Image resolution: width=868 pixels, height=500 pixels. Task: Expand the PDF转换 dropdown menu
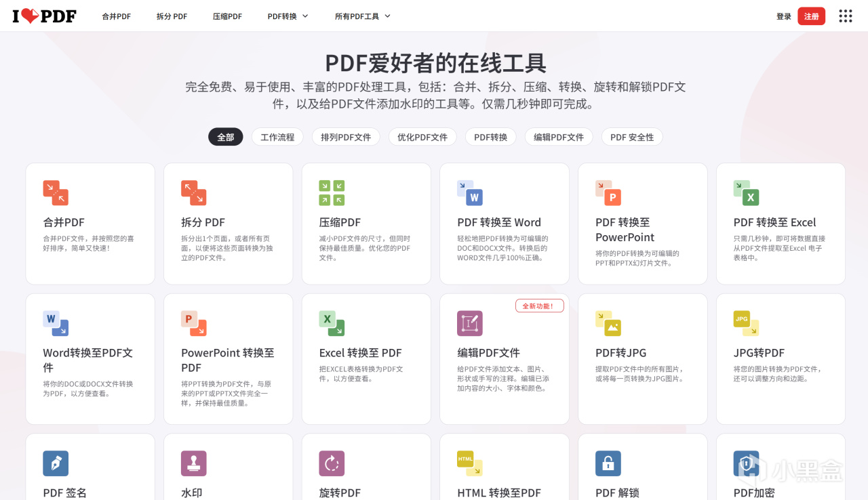point(288,16)
